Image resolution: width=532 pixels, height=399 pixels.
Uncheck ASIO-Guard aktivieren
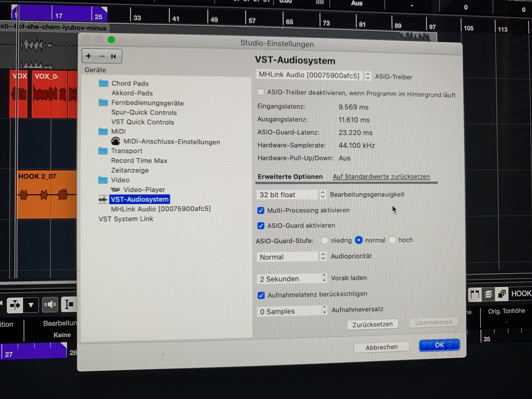(261, 226)
